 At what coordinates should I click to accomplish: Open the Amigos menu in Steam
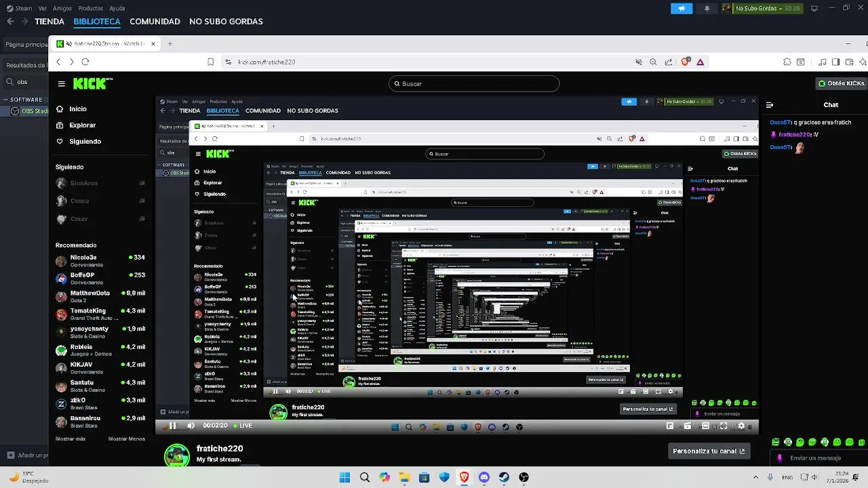(x=62, y=8)
